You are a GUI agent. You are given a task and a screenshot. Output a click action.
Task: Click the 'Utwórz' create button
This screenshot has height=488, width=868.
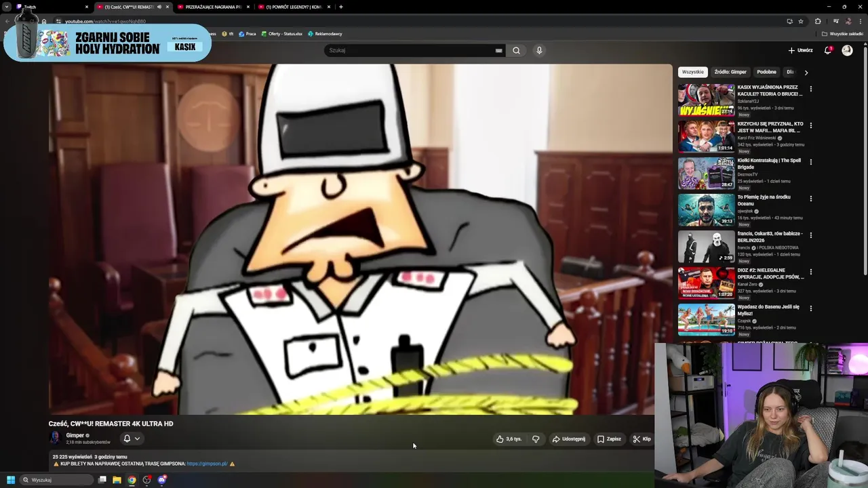800,50
